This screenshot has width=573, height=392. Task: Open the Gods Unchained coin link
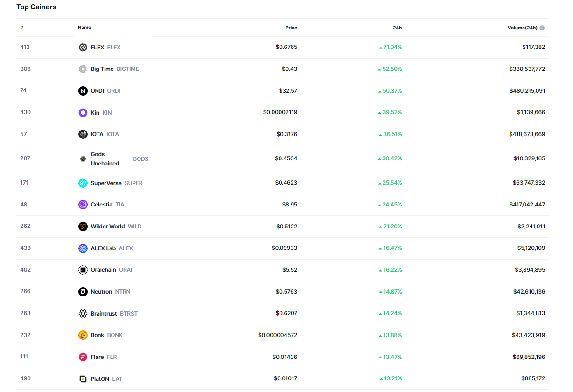point(105,159)
